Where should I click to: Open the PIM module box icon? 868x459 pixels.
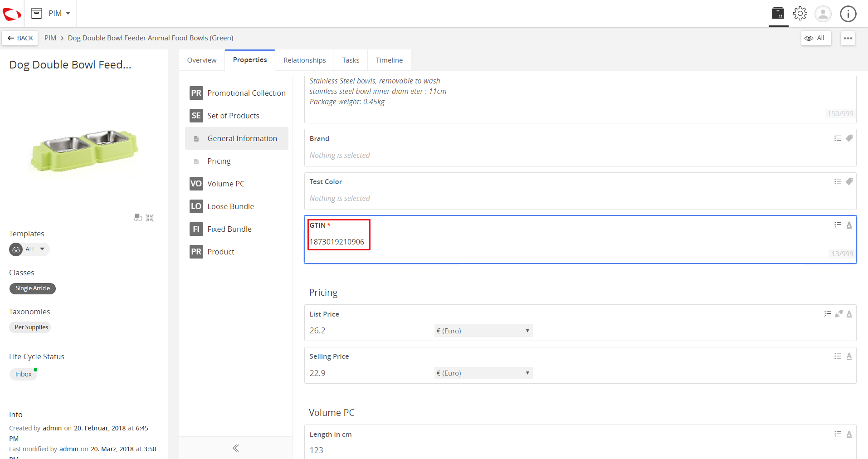36,13
